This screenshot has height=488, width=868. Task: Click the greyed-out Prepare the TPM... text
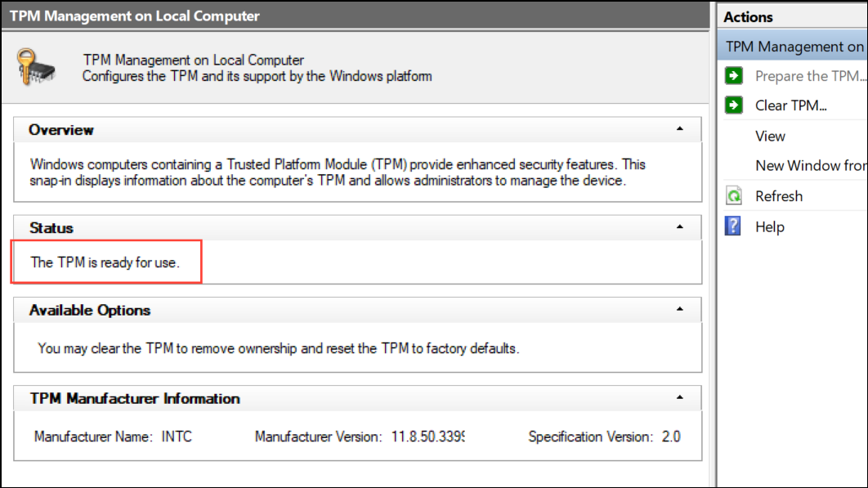click(808, 76)
